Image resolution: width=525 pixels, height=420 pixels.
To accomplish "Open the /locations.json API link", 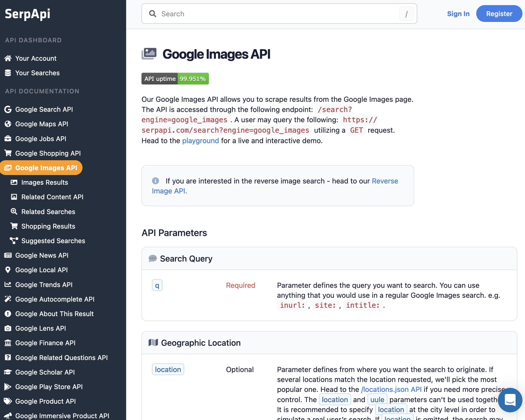I will [x=391, y=389].
